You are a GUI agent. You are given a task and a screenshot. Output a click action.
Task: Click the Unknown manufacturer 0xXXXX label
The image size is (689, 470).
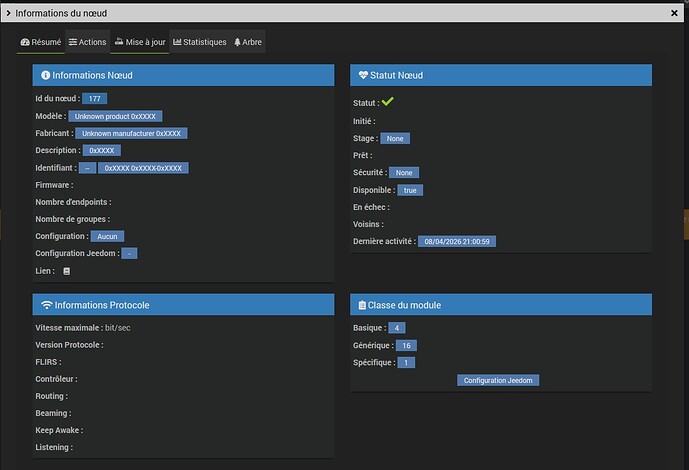pos(131,133)
